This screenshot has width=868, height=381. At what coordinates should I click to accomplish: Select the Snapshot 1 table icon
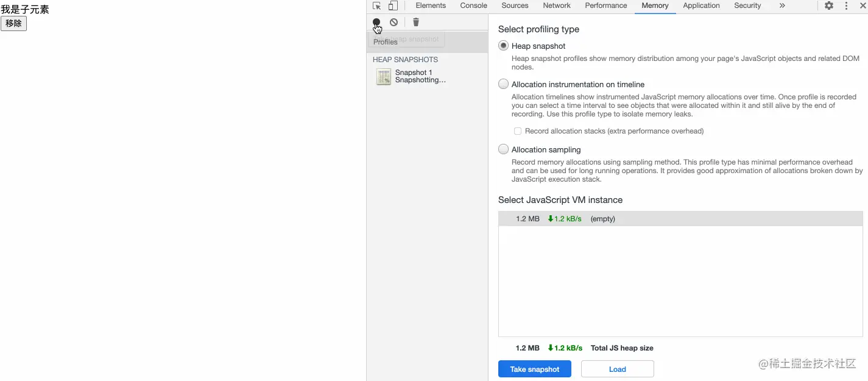(384, 76)
